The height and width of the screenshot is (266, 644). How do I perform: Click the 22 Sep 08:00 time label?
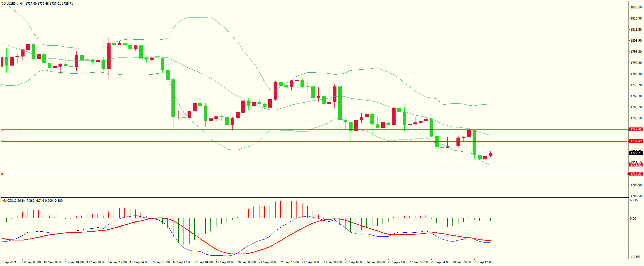[x=311, y=262]
